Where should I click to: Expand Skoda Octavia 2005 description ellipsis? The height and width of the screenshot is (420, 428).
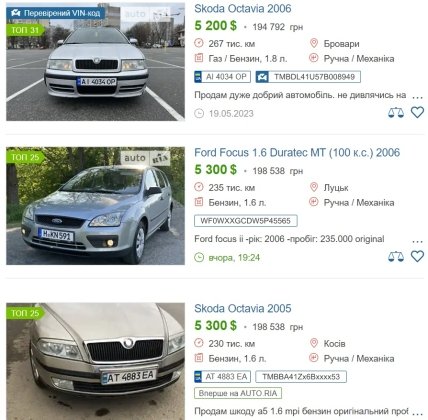417,413
